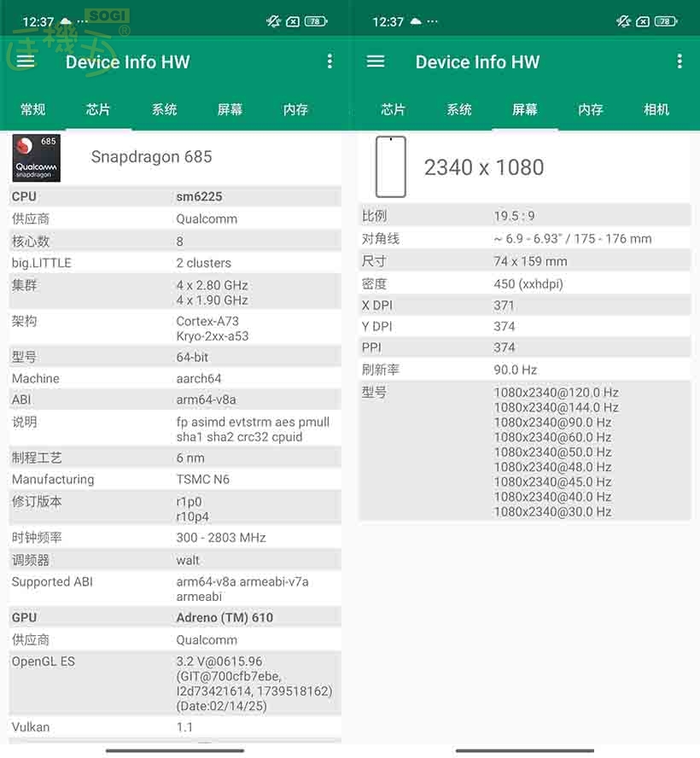Select the 芯片 tab
700x758 pixels.
(98, 109)
